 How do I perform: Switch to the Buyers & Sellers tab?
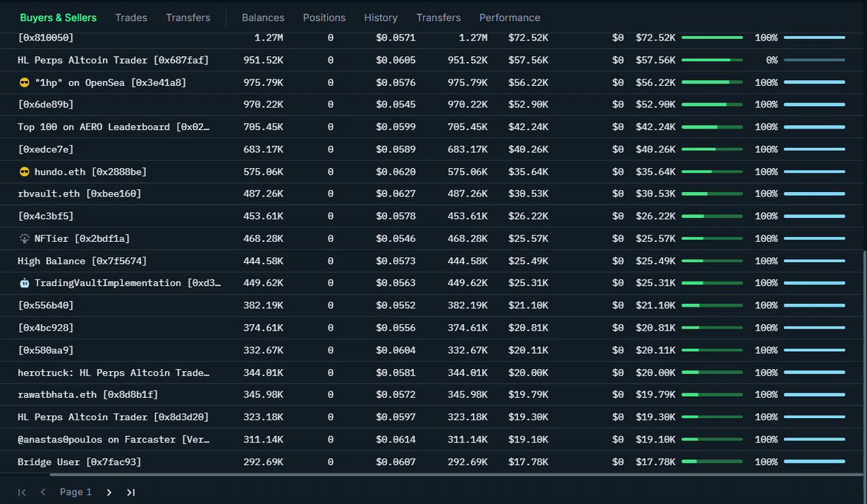(x=58, y=17)
